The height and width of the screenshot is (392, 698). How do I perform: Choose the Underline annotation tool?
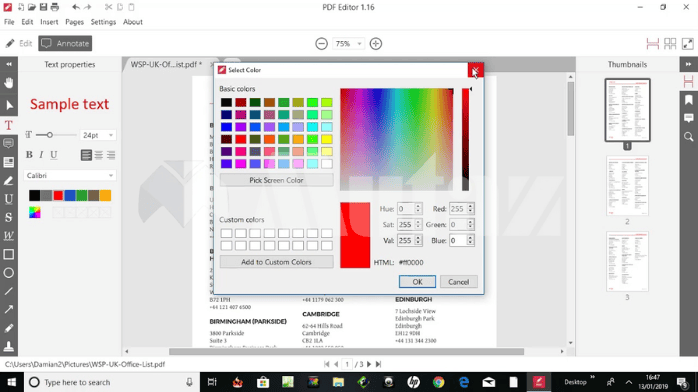point(8,199)
